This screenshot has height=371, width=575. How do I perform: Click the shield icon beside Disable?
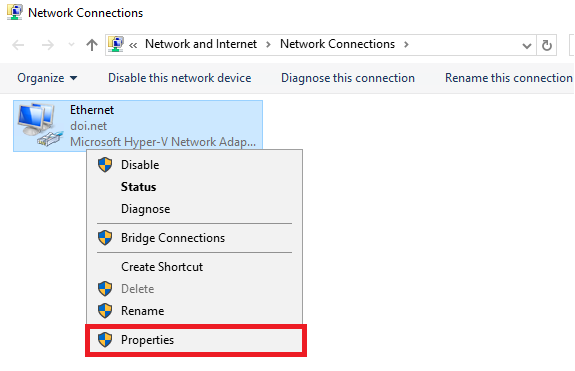click(105, 165)
